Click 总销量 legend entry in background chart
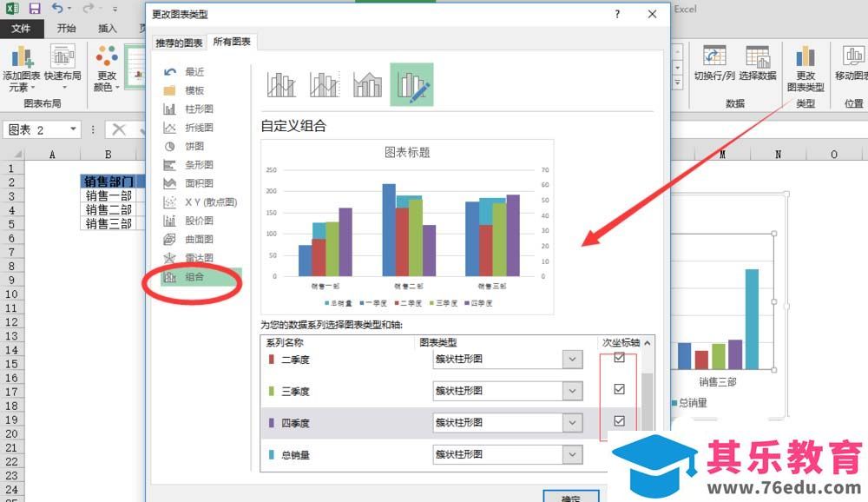 click(x=690, y=403)
